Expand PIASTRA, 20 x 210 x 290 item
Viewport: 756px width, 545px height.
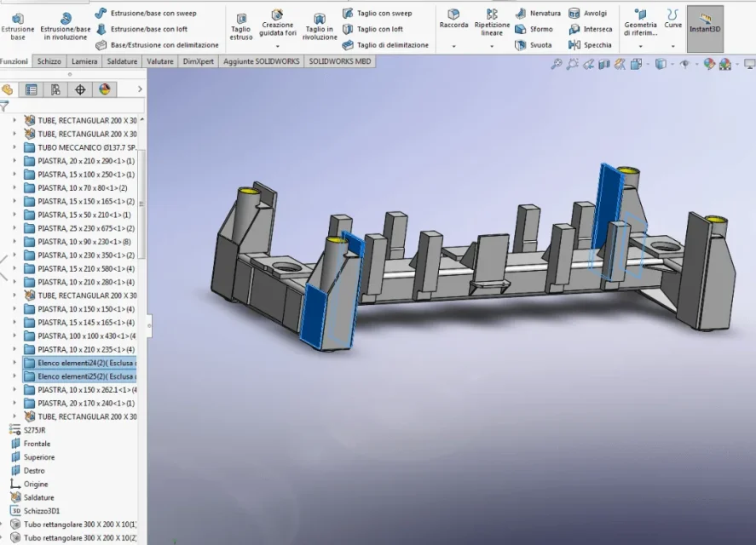tap(14, 161)
